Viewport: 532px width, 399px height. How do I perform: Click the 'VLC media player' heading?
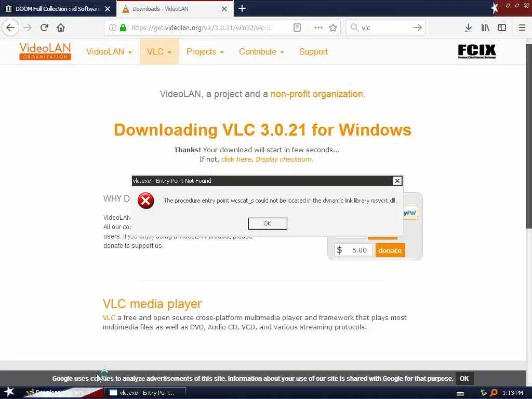(x=152, y=303)
